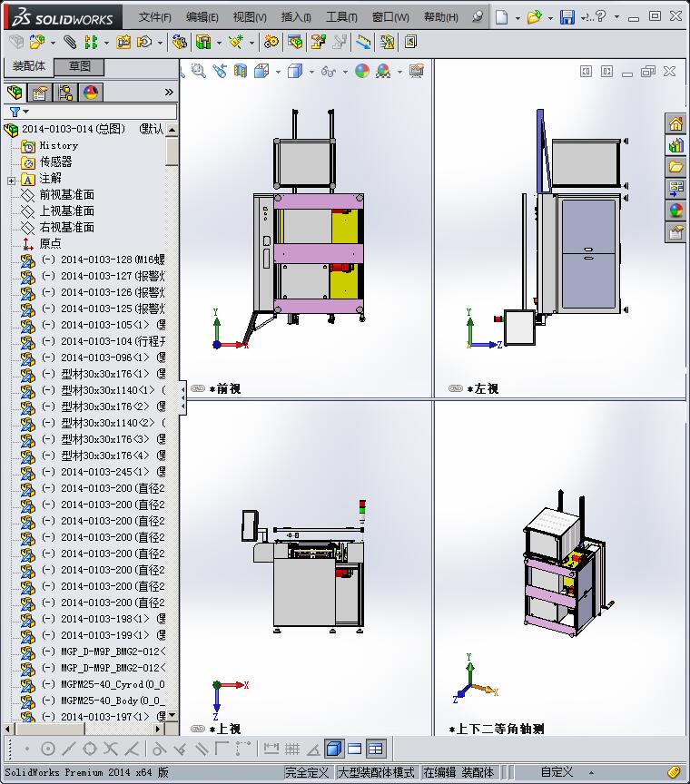Screen dimensions: 690x784
Task: Click the Smart Fasteners icon
Action: 123,42
